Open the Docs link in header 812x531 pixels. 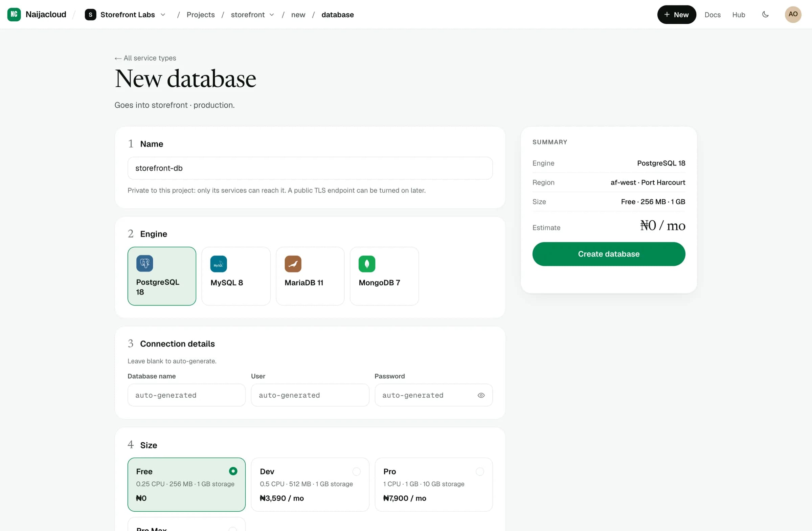pos(713,15)
